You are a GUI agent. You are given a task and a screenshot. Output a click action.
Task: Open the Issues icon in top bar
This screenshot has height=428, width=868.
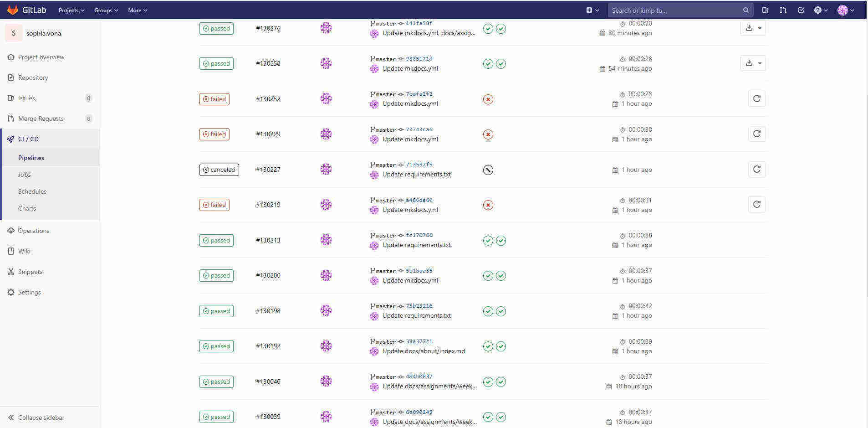[x=765, y=10]
